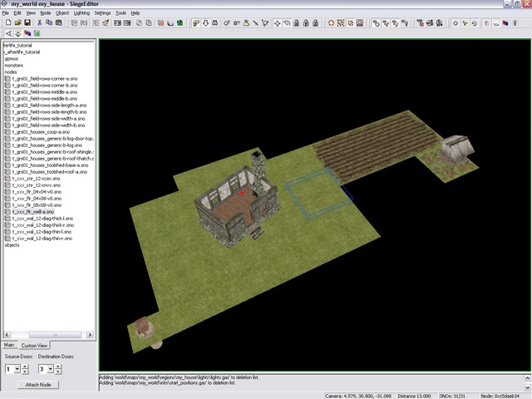Increase Source Doors value with up spinner

pos(25,367)
